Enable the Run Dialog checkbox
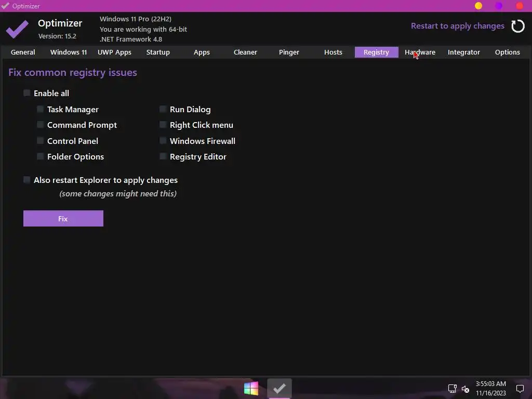This screenshot has width=532, height=399. 163,109
